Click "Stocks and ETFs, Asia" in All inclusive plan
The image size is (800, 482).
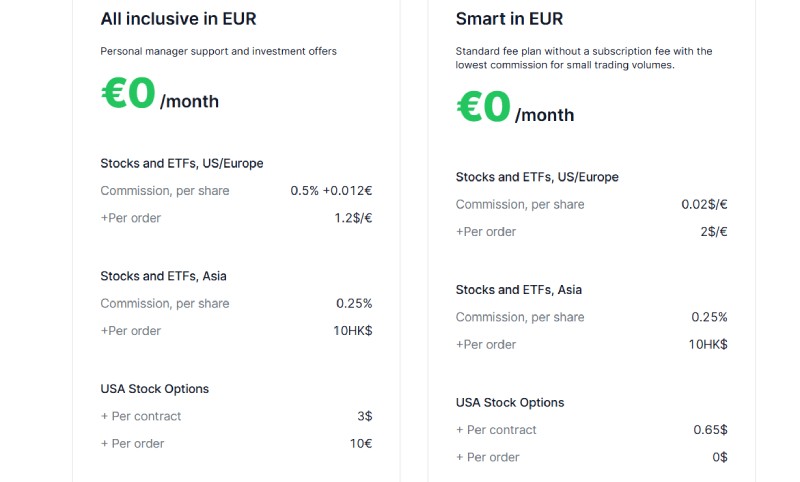pos(165,276)
